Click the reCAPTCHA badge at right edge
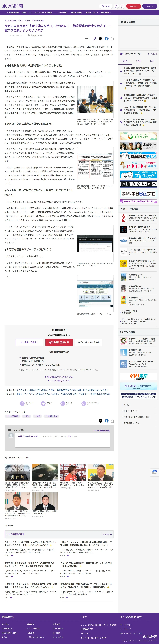This screenshot has width=159, height=644. click(155, 472)
